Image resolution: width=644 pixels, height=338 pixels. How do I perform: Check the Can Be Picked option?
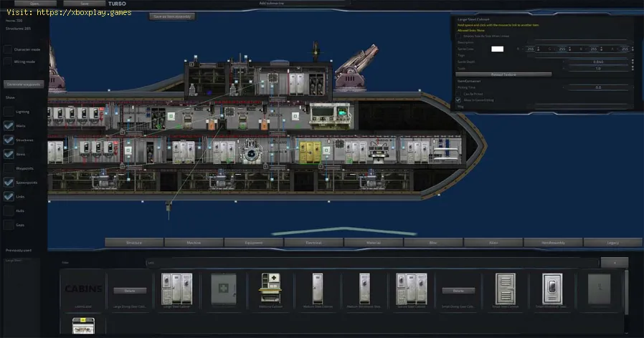[x=458, y=94]
